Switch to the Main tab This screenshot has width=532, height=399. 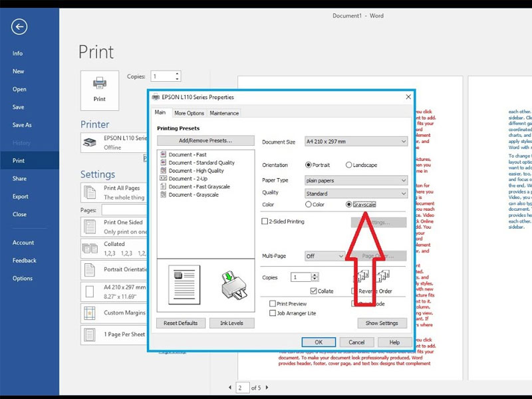[160, 112]
